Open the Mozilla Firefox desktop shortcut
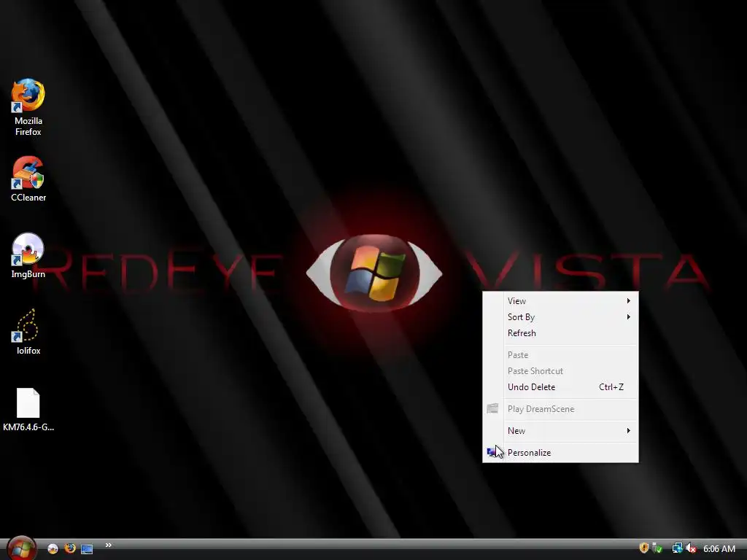The height and width of the screenshot is (560, 747). [x=28, y=108]
